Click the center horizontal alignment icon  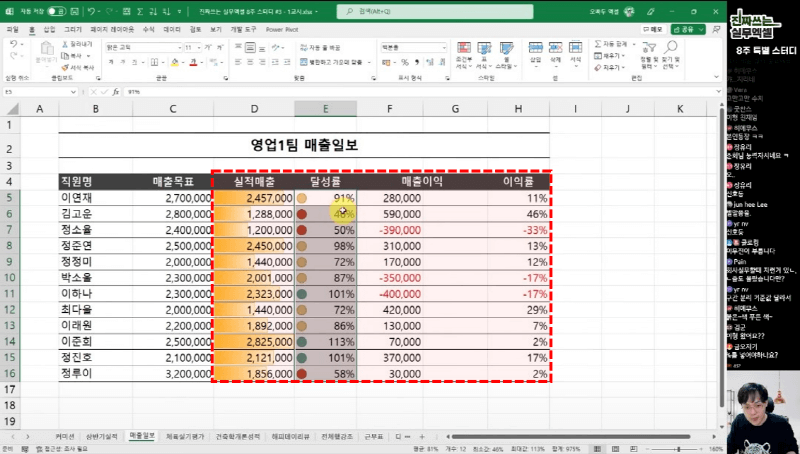pyautogui.click(x=250, y=62)
